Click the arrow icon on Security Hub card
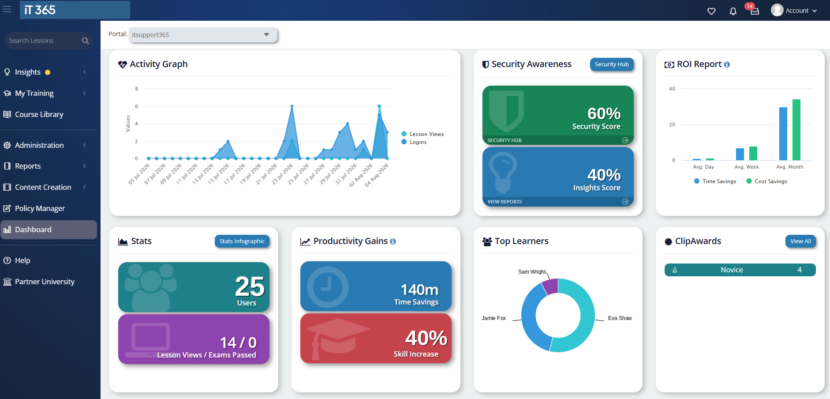This screenshot has width=830, height=399. click(625, 140)
